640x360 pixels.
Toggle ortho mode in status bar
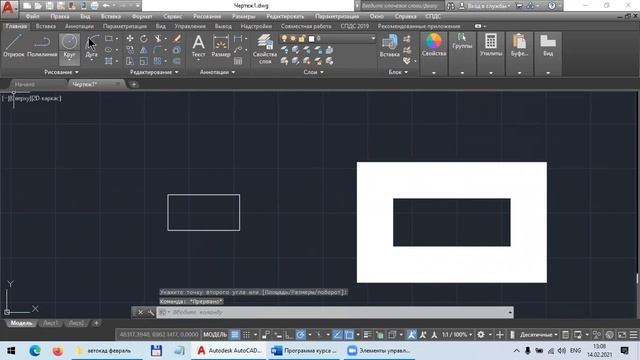click(x=289, y=335)
